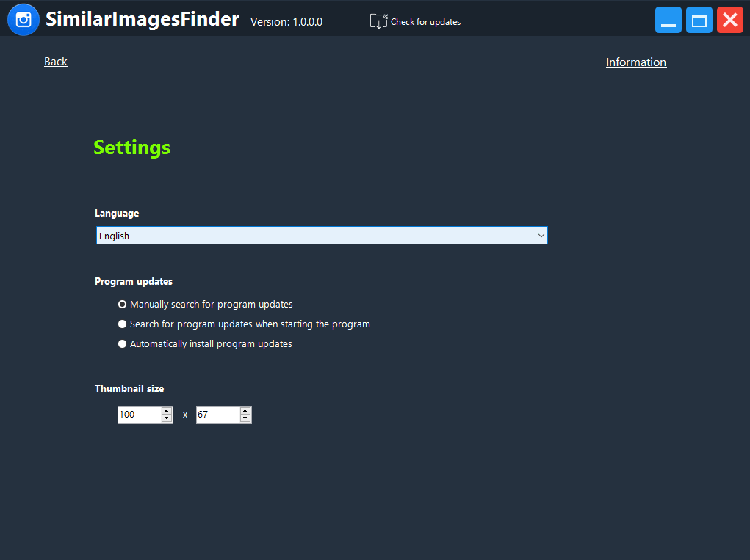
Task: Click the Version: 1.0.0.0 text
Action: [x=286, y=22]
